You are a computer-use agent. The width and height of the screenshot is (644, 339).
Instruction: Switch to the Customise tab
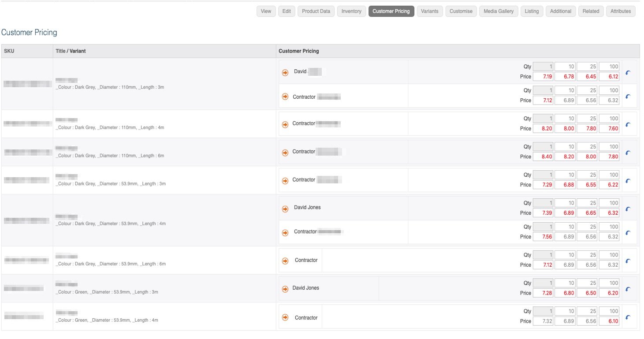click(x=461, y=11)
